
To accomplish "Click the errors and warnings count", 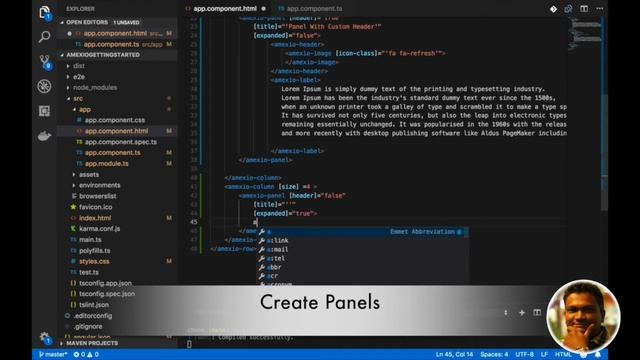I will tap(86, 354).
